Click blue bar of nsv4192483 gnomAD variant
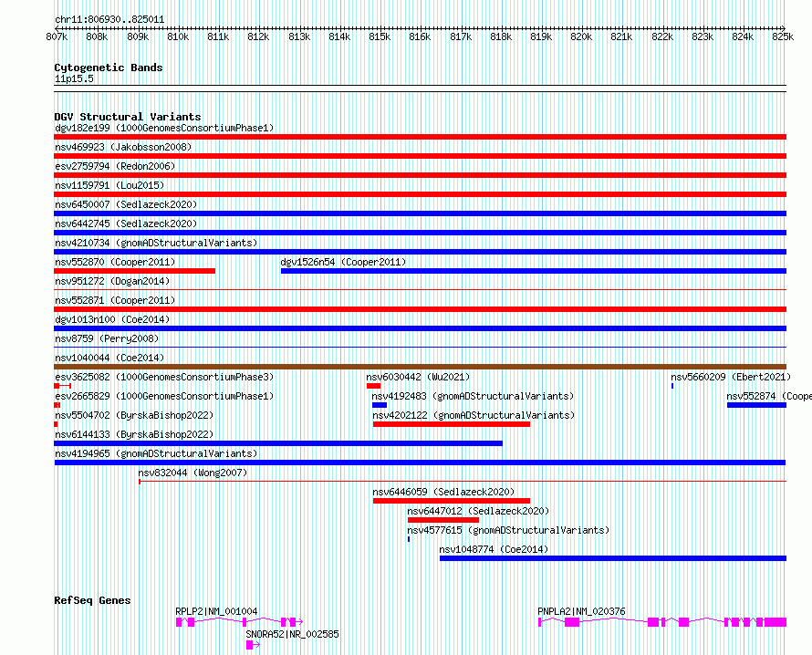 380,405
